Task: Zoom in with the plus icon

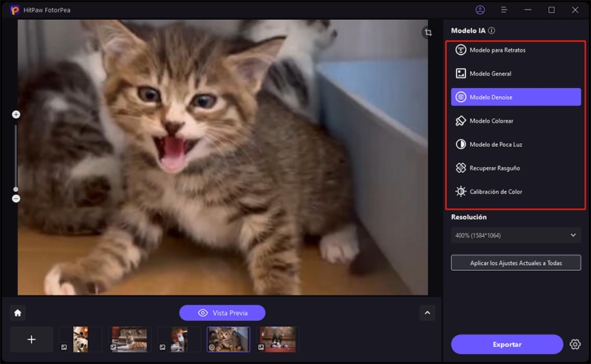Action: click(x=16, y=114)
